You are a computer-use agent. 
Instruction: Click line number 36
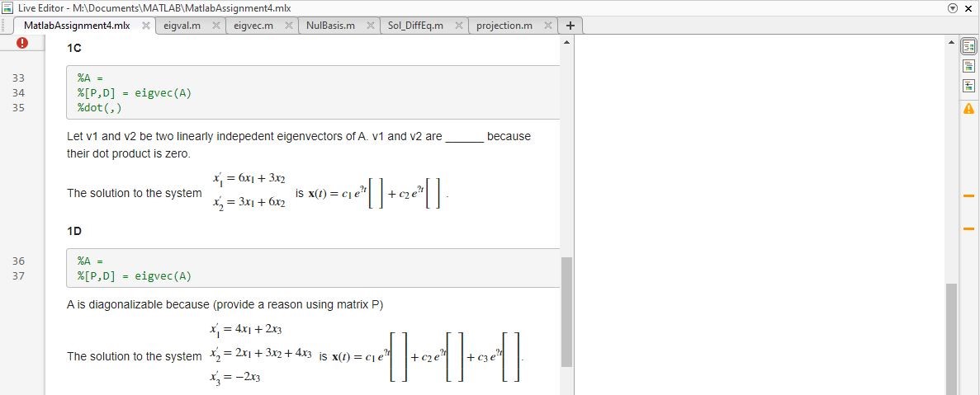(x=19, y=261)
